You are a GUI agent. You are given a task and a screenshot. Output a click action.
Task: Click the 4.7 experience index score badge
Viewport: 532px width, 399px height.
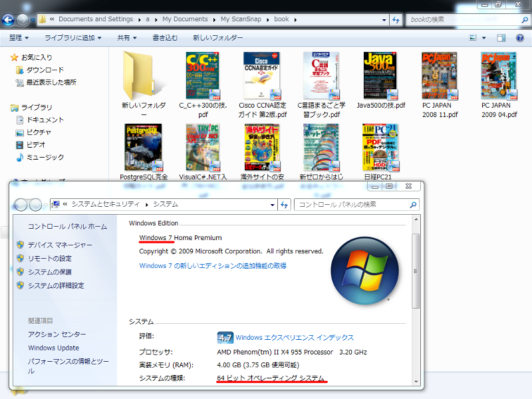(x=225, y=338)
